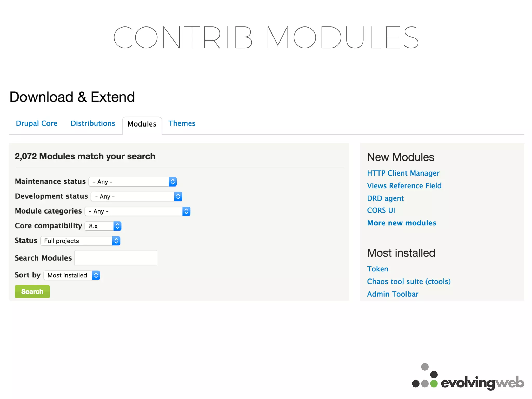Visit the DRD agent module
Screen dimensions: 532x399
[385, 198]
